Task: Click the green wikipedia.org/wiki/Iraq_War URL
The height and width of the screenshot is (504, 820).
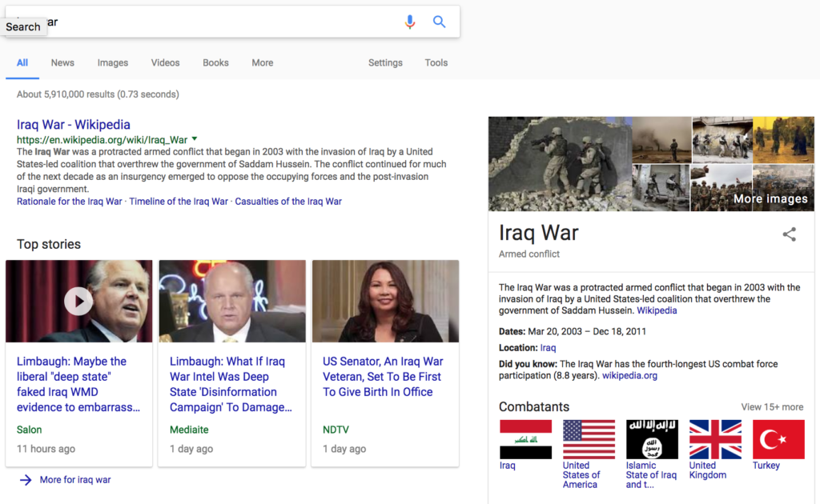Action: (102, 139)
